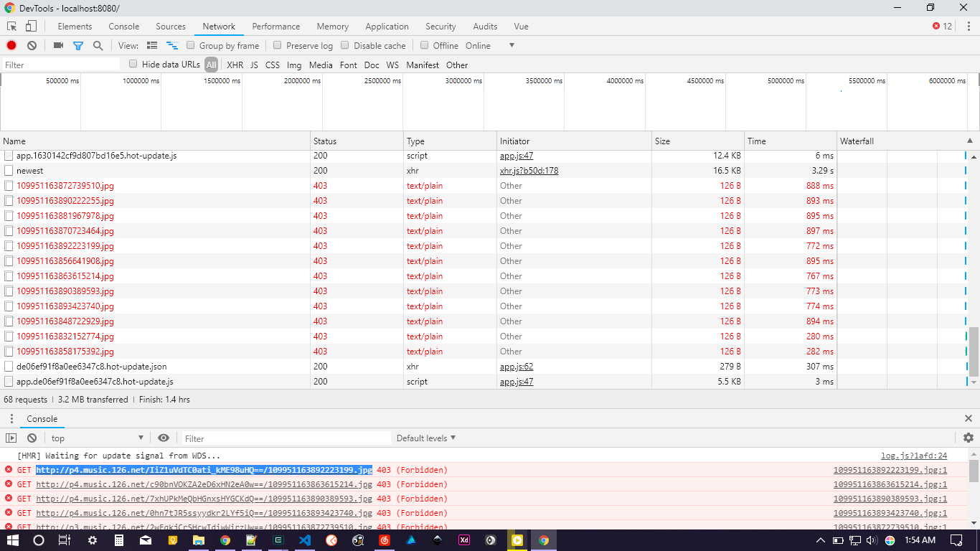
Task: Tick the Offline checkbox
Action: point(425,45)
